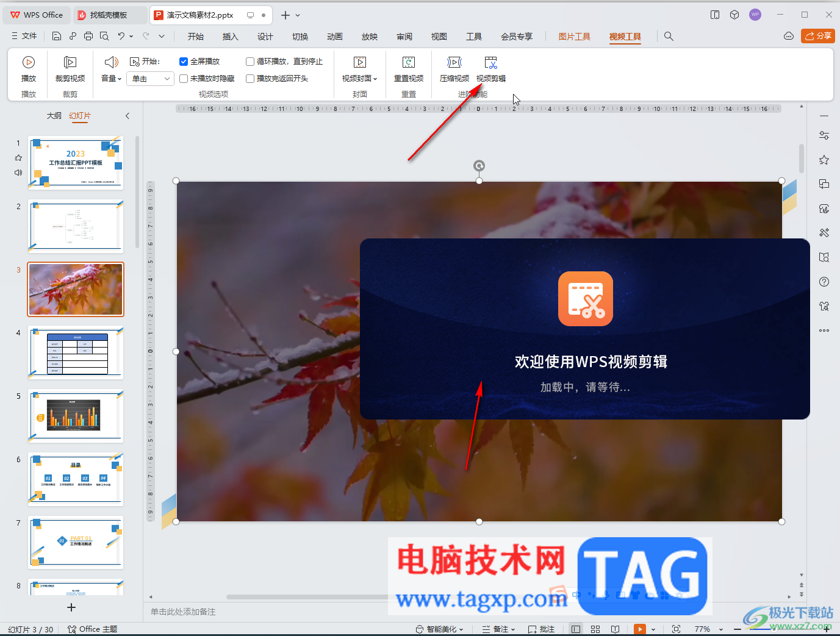Click the Office theme (Office 主题) button
840x636 pixels.
pos(93,629)
